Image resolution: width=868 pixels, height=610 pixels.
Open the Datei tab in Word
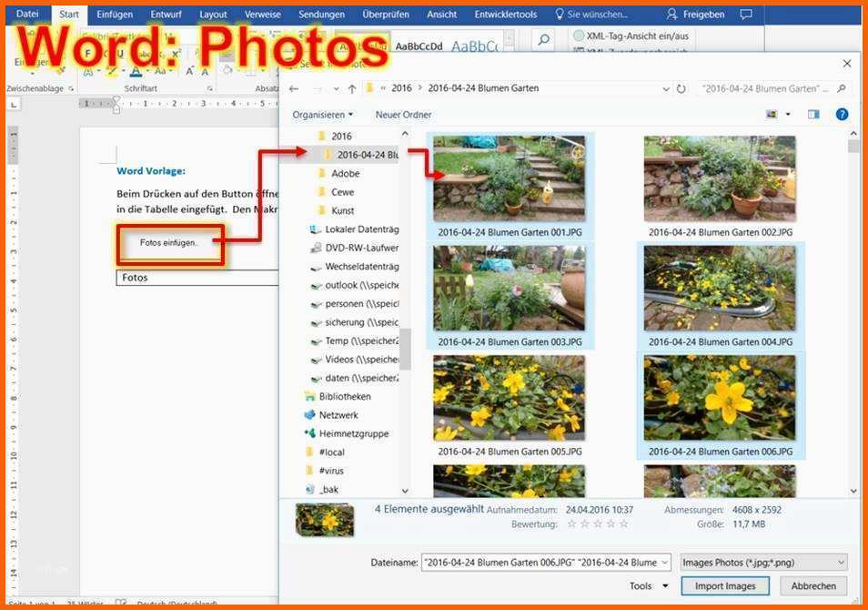tap(27, 15)
